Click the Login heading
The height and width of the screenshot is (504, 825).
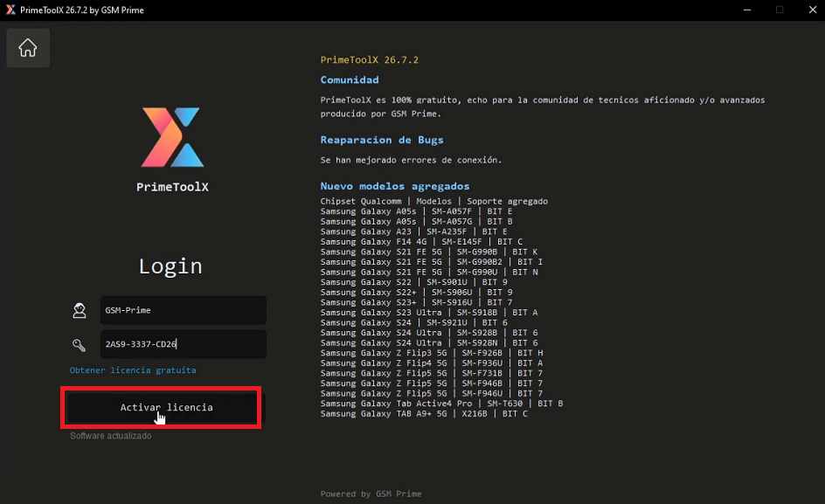point(170,266)
